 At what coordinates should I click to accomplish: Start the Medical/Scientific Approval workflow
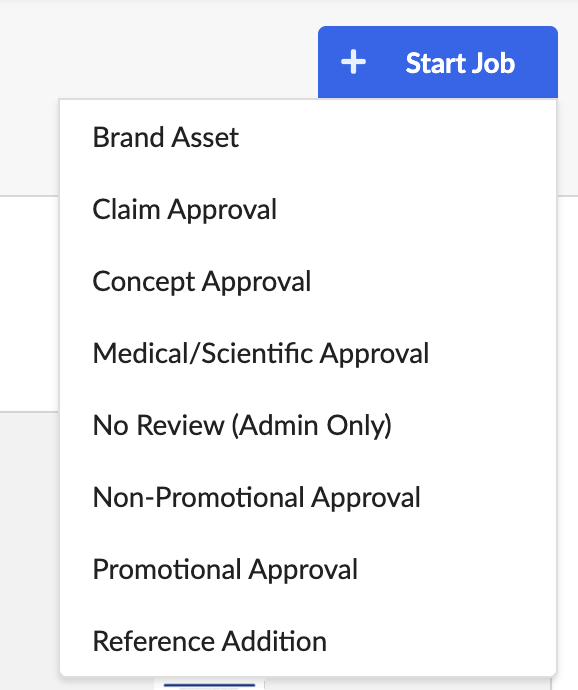point(308,353)
